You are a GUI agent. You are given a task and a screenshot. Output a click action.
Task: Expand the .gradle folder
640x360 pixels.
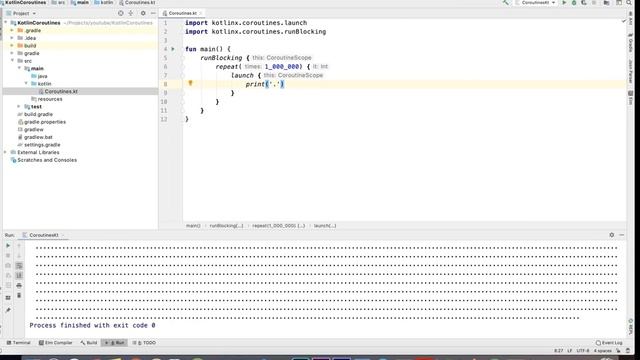[x=12, y=30]
